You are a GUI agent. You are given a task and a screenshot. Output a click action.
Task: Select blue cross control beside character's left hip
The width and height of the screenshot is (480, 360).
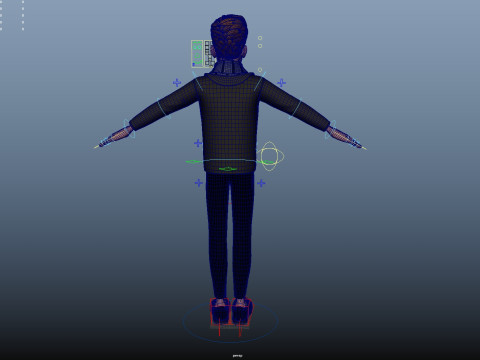tap(199, 183)
